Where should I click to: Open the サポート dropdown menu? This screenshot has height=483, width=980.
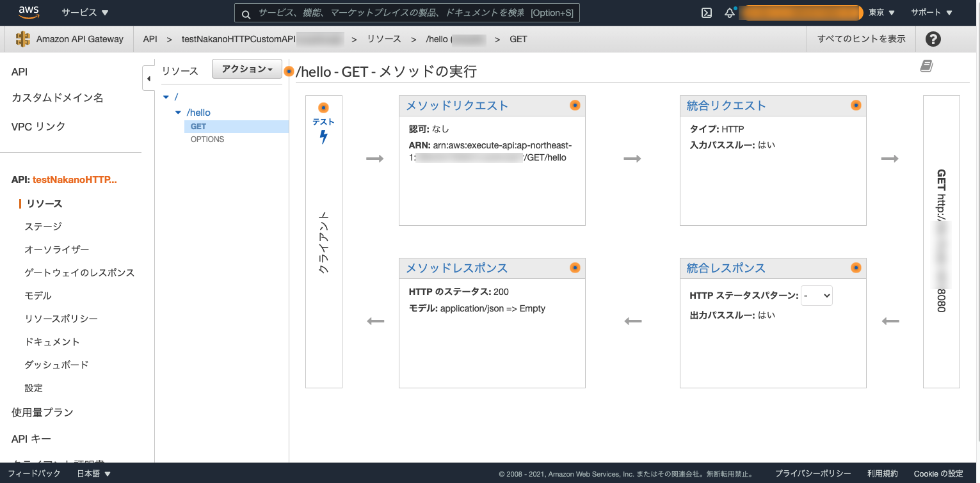pos(931,13)
